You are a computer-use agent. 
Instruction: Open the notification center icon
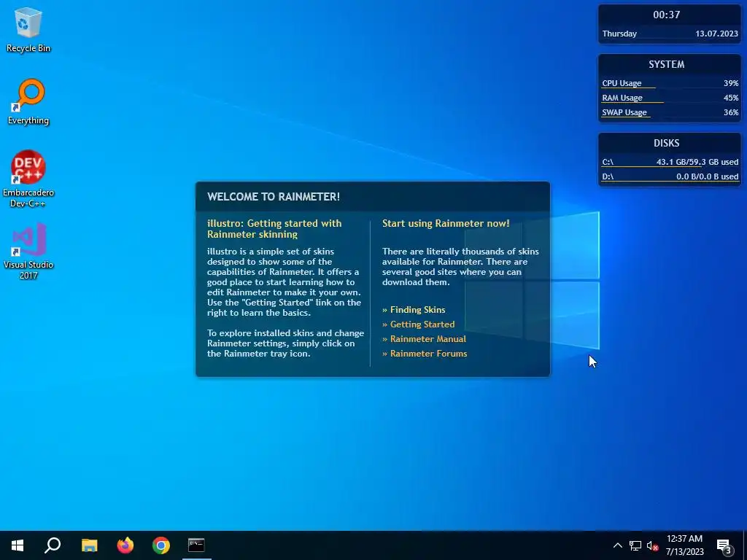pyautogui.click(x=724, y=545)
